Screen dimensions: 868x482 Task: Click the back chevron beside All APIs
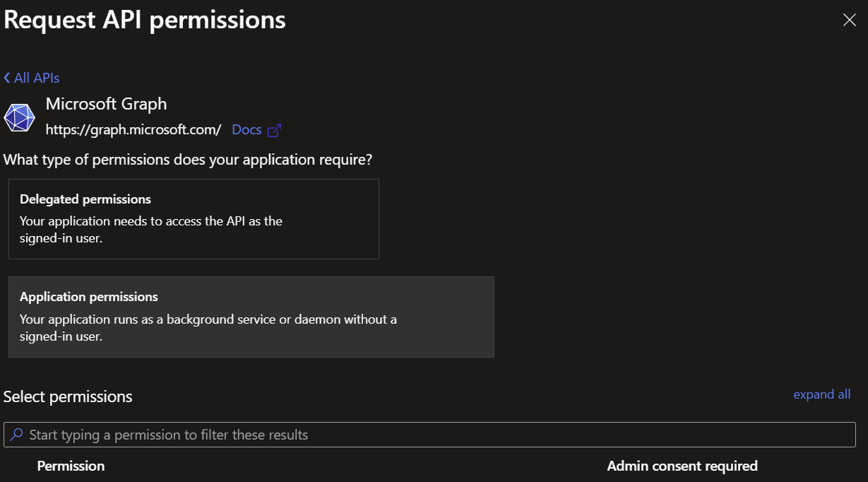[x=7, y=78]
